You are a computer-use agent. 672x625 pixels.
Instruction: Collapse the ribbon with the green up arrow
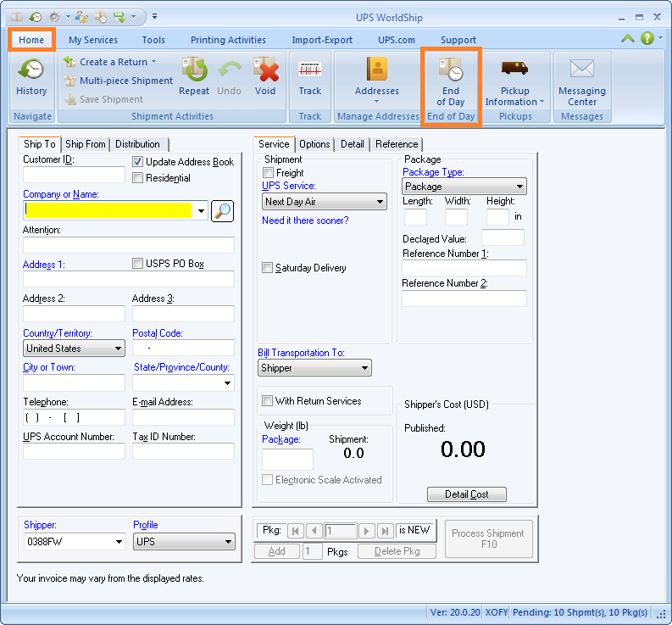(627, 39)
